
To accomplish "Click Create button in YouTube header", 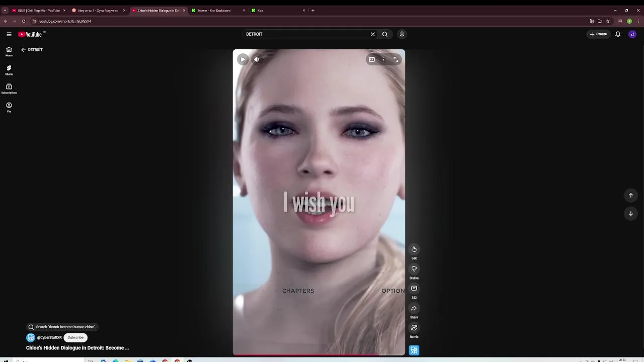I will point(598,34).
